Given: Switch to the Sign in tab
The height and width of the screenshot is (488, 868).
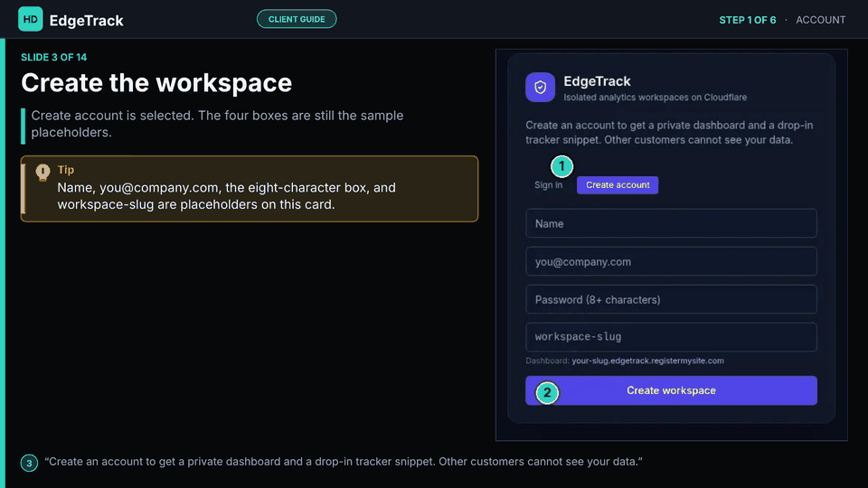Looking at the screenshot, I should [548, 184].
